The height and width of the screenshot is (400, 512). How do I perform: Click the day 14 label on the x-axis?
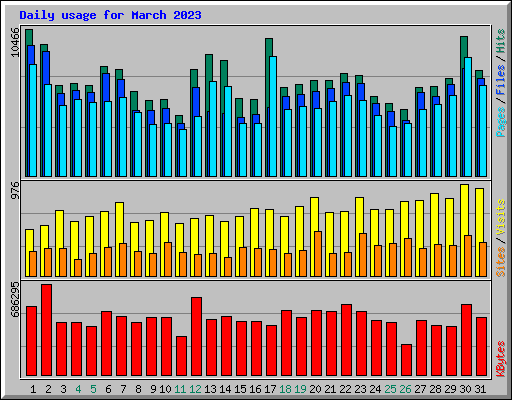coord(225,389)
